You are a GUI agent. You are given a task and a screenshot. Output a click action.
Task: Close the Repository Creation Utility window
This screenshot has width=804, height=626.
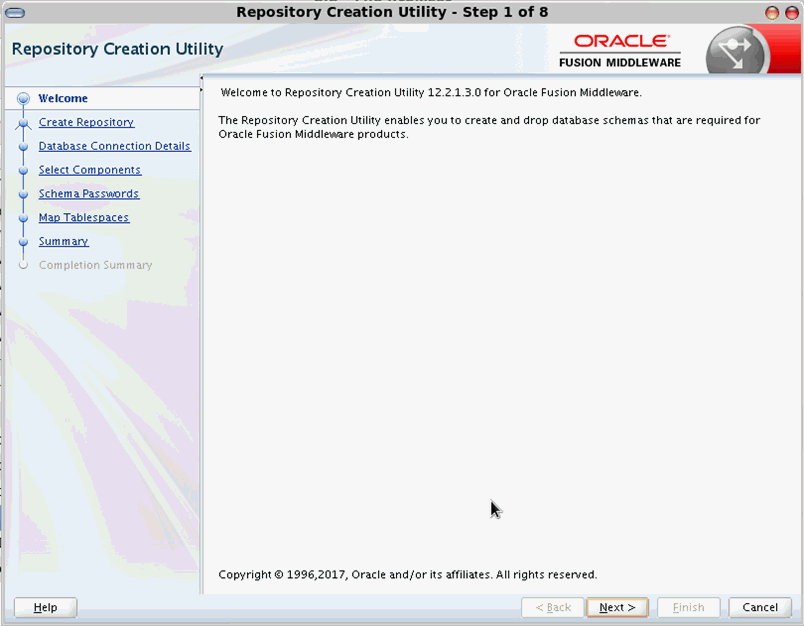[x=792, y=13]
